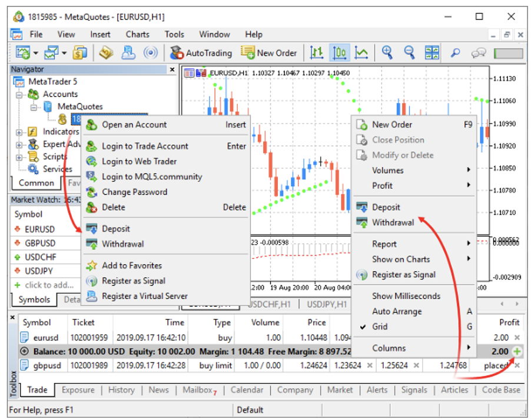The width and height of the screenshot is (531, 420).
Task: Open the Calendar tab
Action: (x=247, y=390)
